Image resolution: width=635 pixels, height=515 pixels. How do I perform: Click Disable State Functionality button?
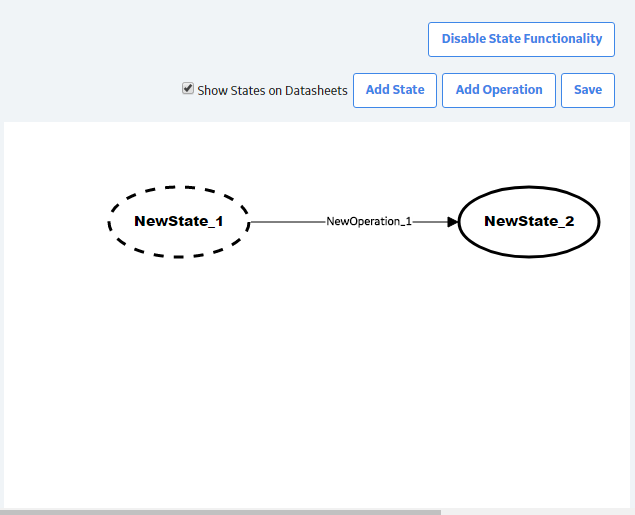[521, 39]
